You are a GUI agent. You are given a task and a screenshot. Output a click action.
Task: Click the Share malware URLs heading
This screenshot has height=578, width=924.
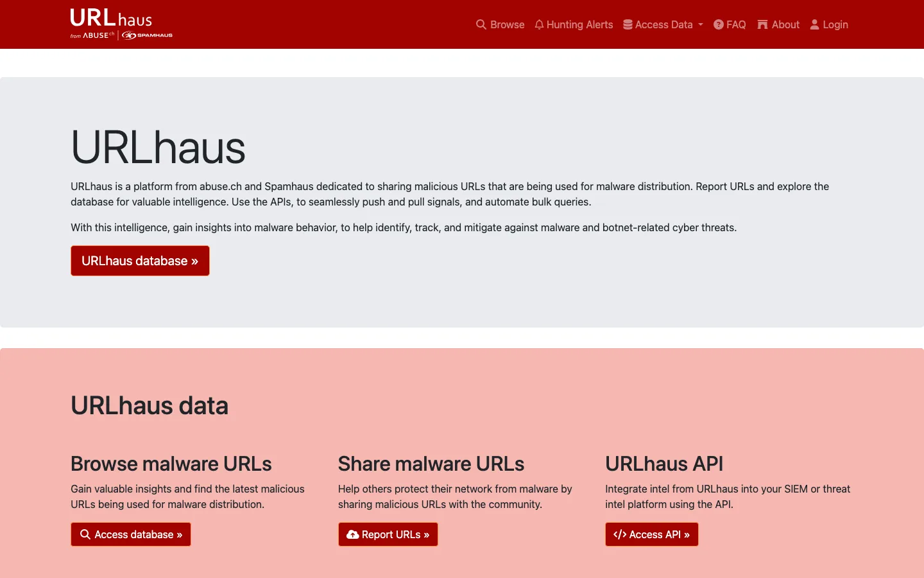click(431, 464)
